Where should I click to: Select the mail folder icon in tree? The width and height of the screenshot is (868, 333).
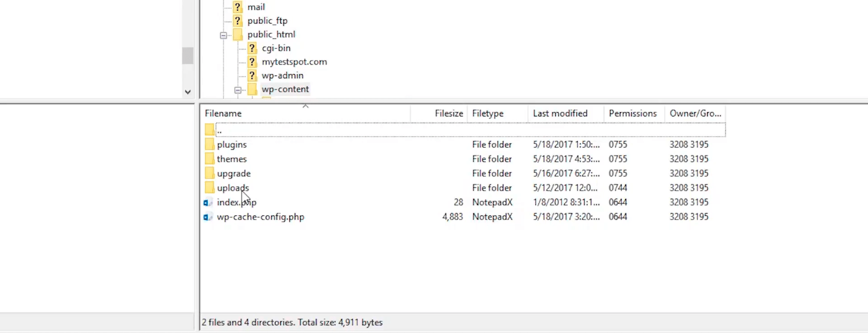(237, 7)
